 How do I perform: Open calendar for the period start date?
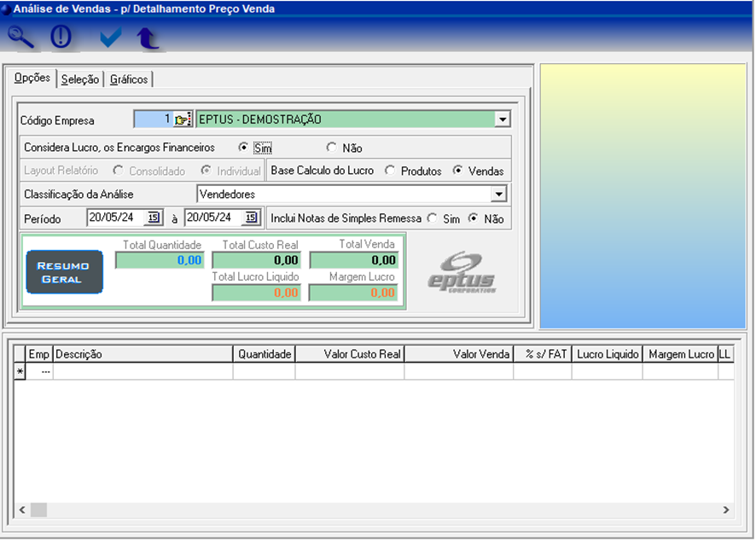pyautogui.click(x=154, y=218)
